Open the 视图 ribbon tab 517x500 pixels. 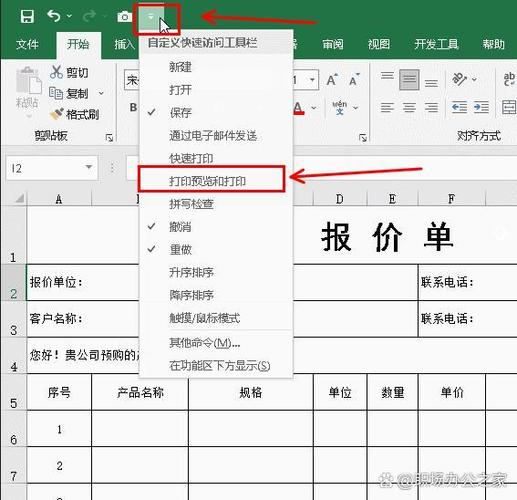pyautogui.click(x=379, y=44)
